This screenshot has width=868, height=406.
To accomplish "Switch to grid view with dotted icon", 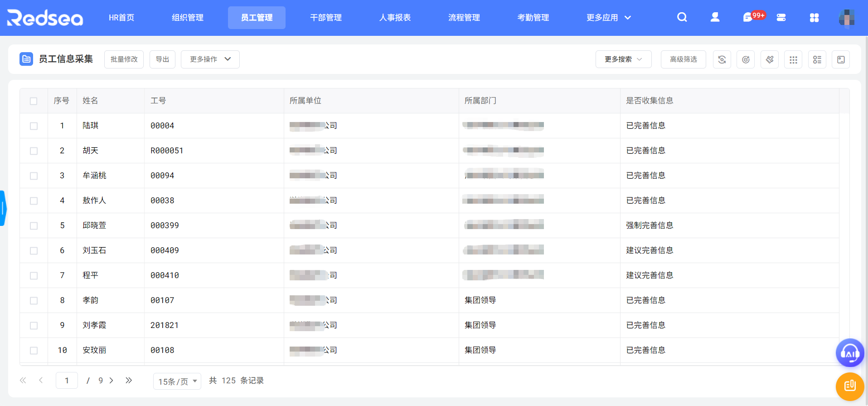I will coord(793,59).
